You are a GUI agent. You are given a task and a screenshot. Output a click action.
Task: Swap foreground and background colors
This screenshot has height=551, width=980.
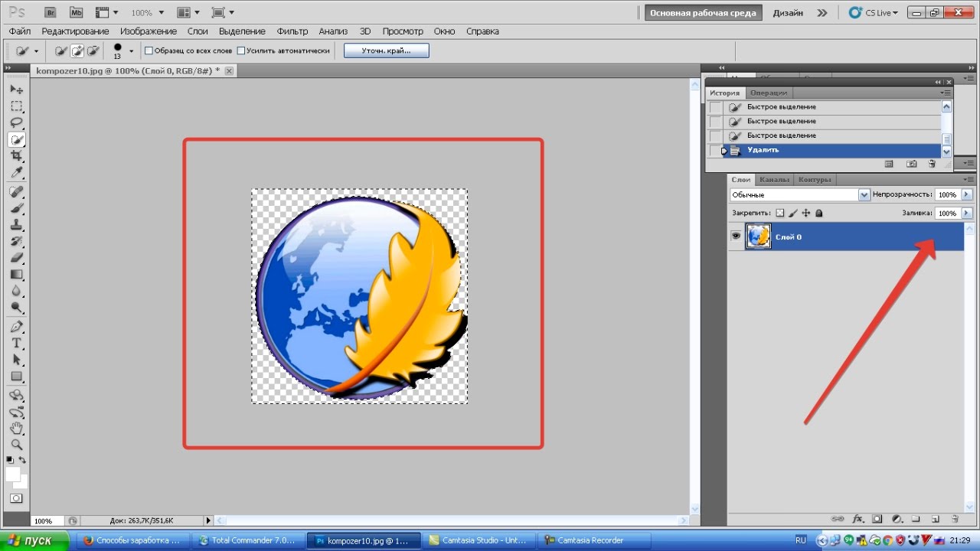23,460
